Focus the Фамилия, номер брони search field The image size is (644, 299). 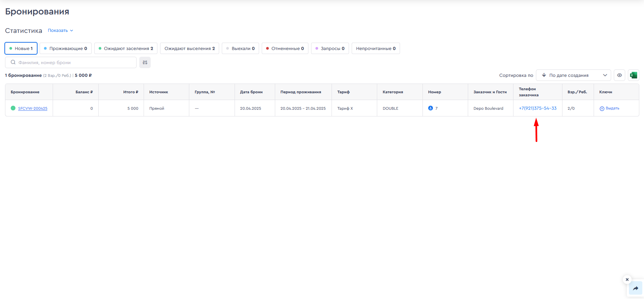[x=74, y=62]
